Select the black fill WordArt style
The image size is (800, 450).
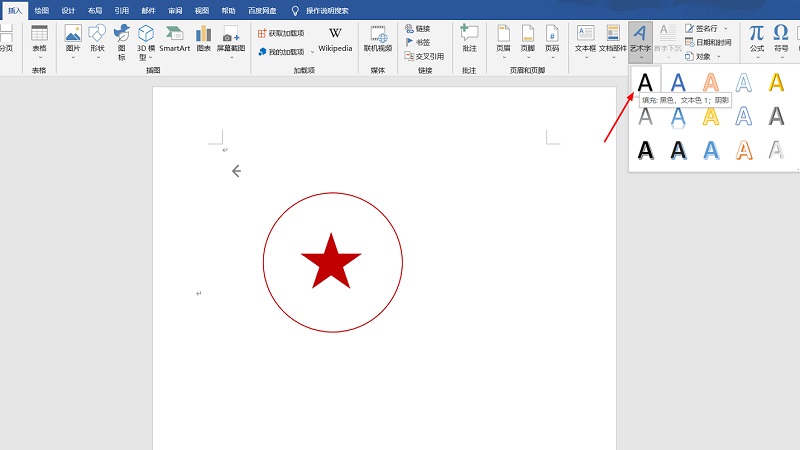pyautogui.click(x=646, y=82)
